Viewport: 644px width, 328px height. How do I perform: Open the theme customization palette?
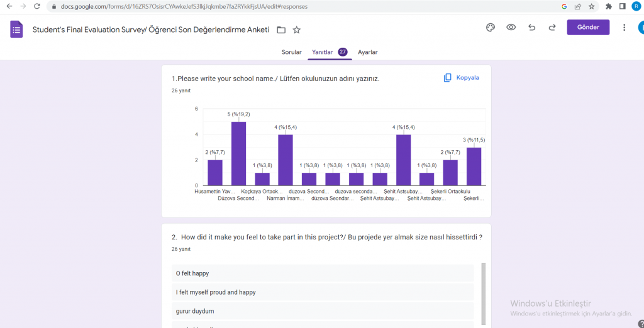click(x=491, y=28)
